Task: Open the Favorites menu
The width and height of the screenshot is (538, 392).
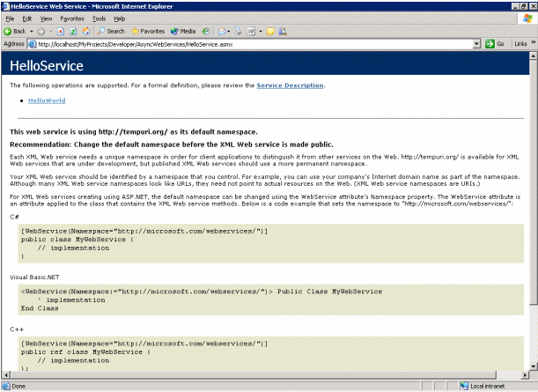Action: click(x=72, y=18)
